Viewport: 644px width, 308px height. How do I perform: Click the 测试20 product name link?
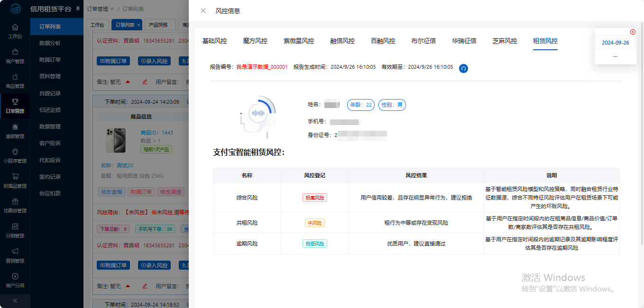125,165
